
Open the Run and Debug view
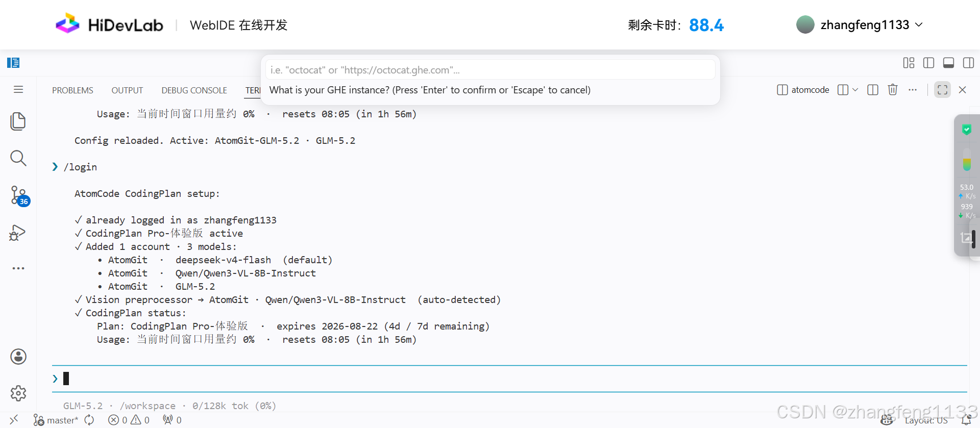18,233
